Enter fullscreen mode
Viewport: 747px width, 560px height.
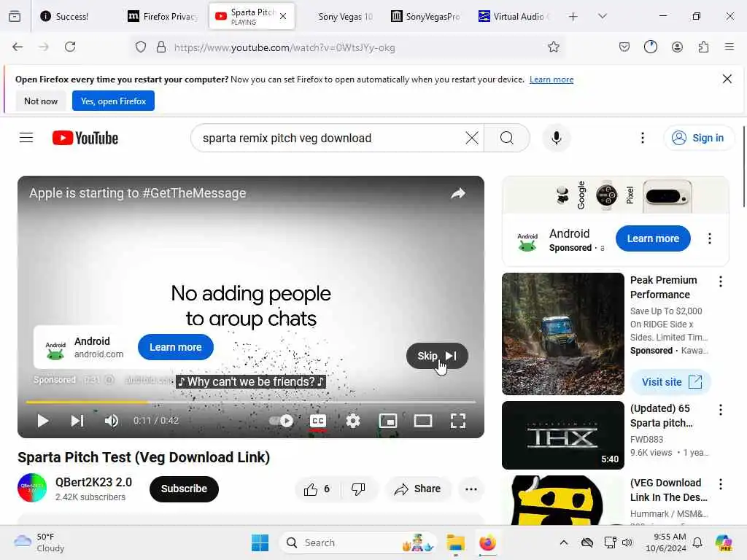click(x=458, y=421)
